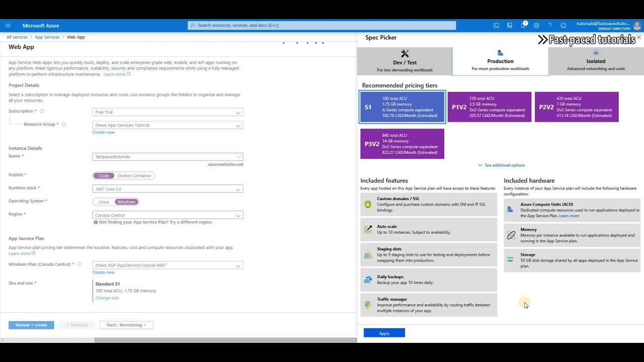Open the Directory + subscription filter icon

[510, 25]
